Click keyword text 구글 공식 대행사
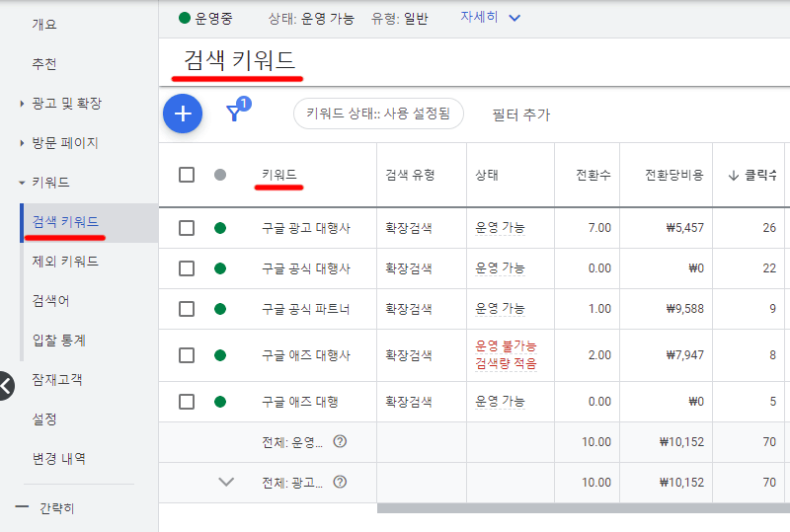Screen dimensions: 790x532 306,268
